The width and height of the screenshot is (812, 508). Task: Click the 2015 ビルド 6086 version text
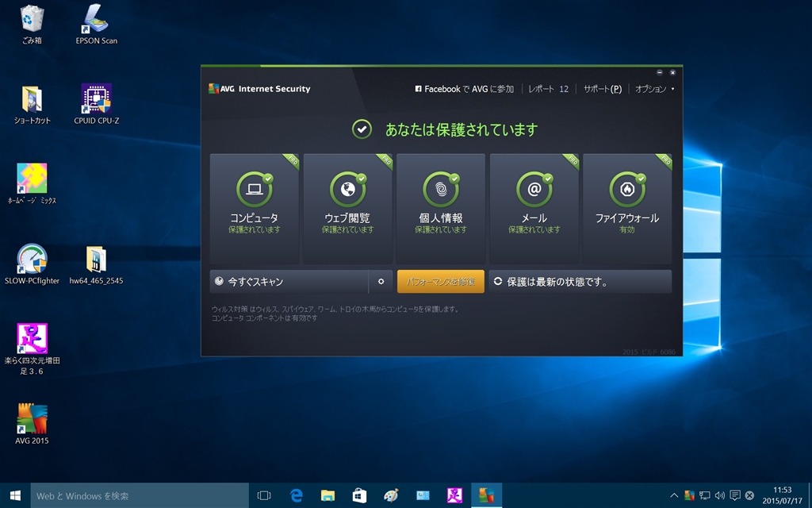[649, 352]
